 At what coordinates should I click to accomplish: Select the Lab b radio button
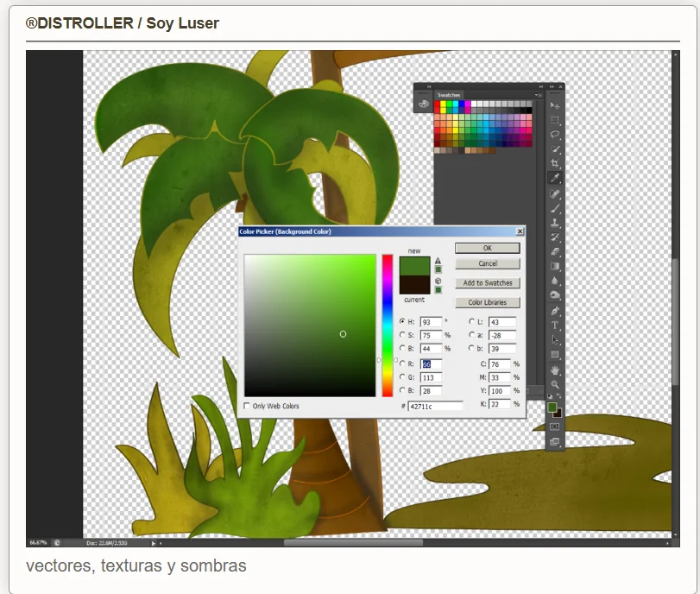472,348
